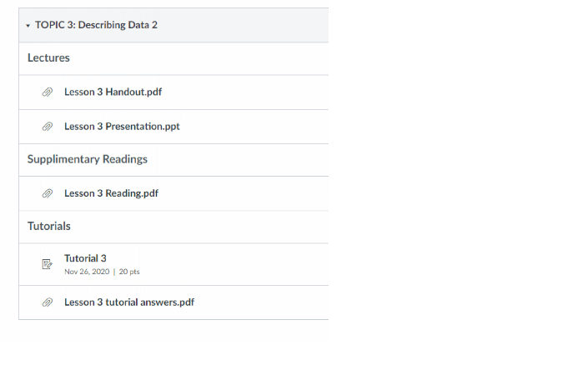Open the Lesson 3 Handout.pdf link
The image size is (588, 370).
point(113,92)
